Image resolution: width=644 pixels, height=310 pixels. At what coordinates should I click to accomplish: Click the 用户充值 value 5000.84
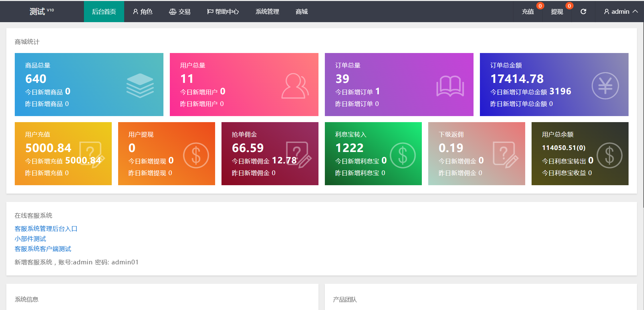point(48,148)
